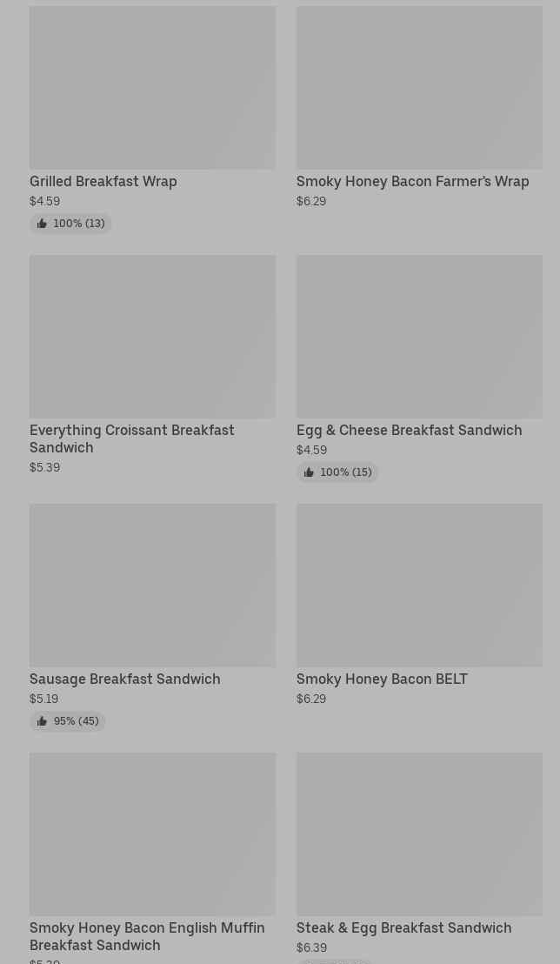The image size is (560, 964).
Task: Select Smoky Honey Bacon English Muffin image
Action: [152, 835]
